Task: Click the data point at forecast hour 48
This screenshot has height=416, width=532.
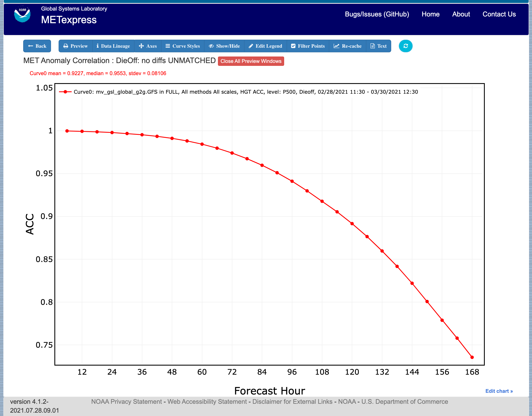Action: pyautogui.click(x=172, y=138)
